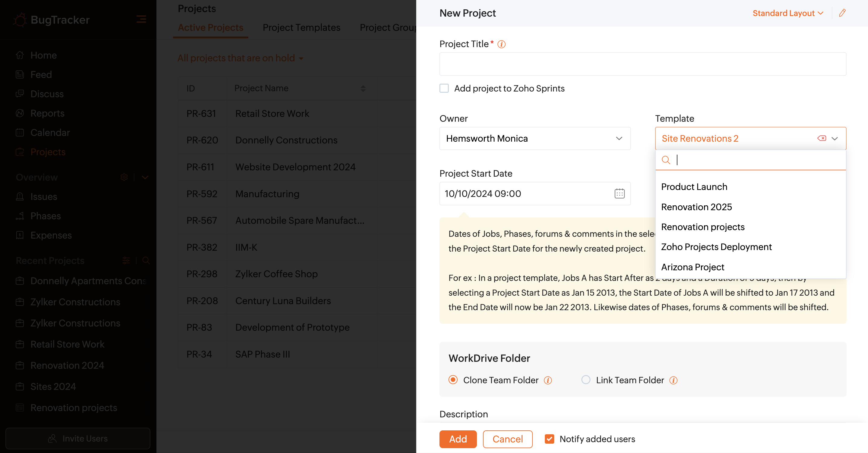
Task: Click the Project Title info icon
Action: (x=501, y=44)
